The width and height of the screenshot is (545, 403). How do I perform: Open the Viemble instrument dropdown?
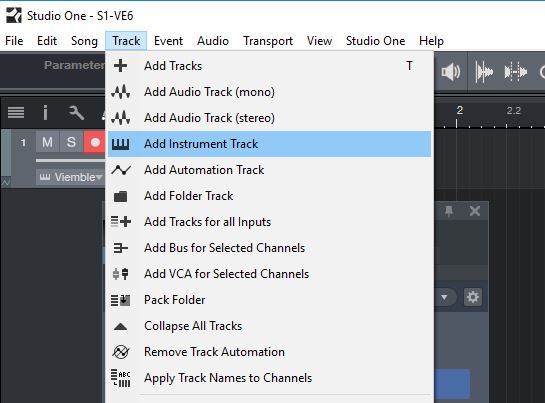click(71, 177)
